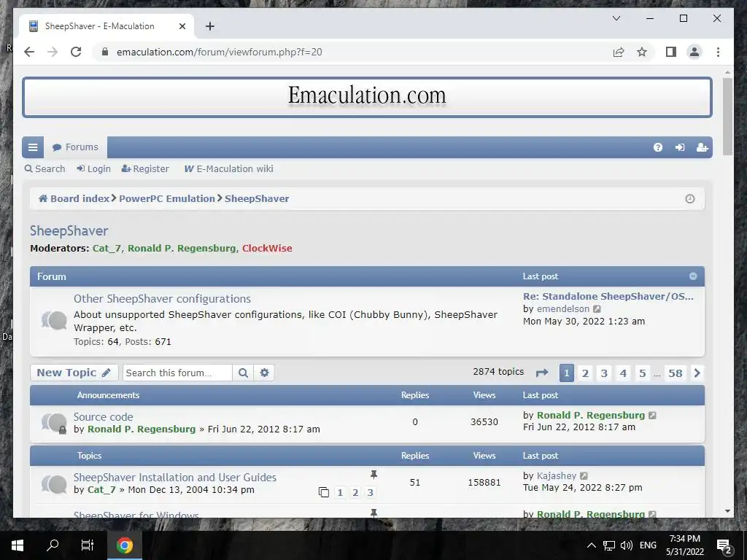Viewport: 747px width, 560px height.
Task: Open advanced search gear icon
Action: click(264, 373)
